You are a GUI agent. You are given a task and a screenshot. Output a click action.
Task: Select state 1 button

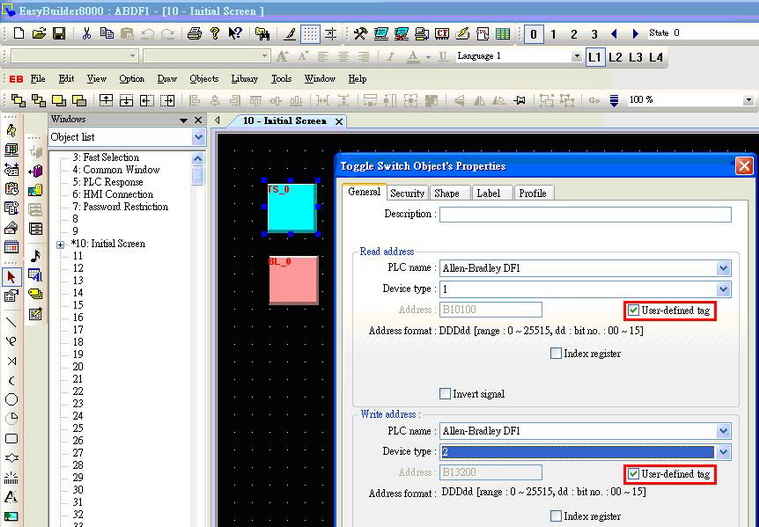(553, 34)
